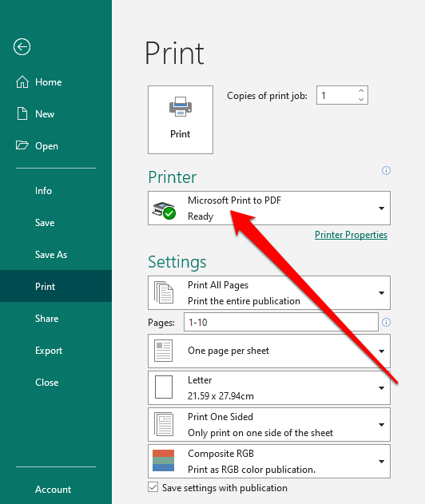Viewport: 425px width, 504px height.
Task: Go back using the circled arrow icon
Action: coord(22,47)
